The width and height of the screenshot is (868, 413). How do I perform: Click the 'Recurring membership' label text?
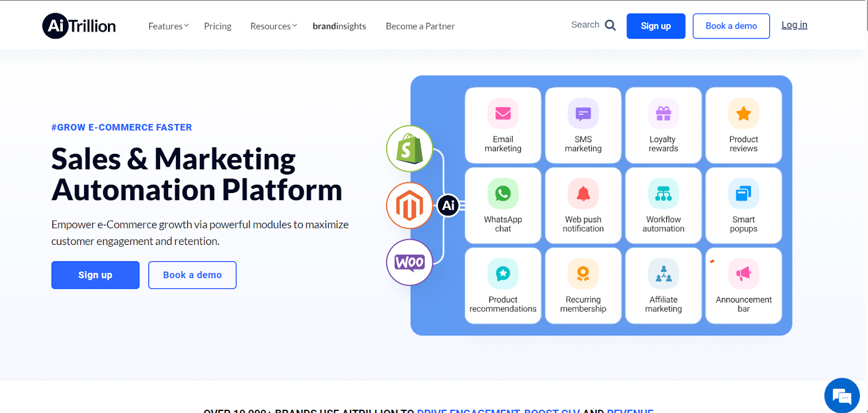coord(583,304)
